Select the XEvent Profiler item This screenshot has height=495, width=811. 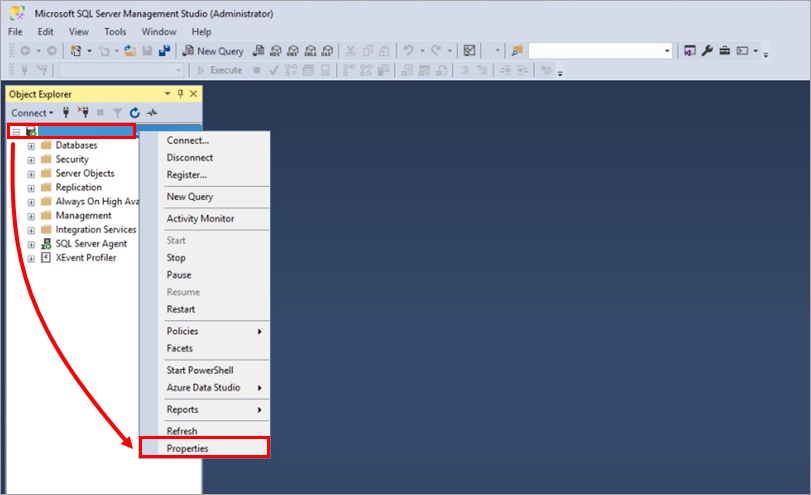point(86,258)
